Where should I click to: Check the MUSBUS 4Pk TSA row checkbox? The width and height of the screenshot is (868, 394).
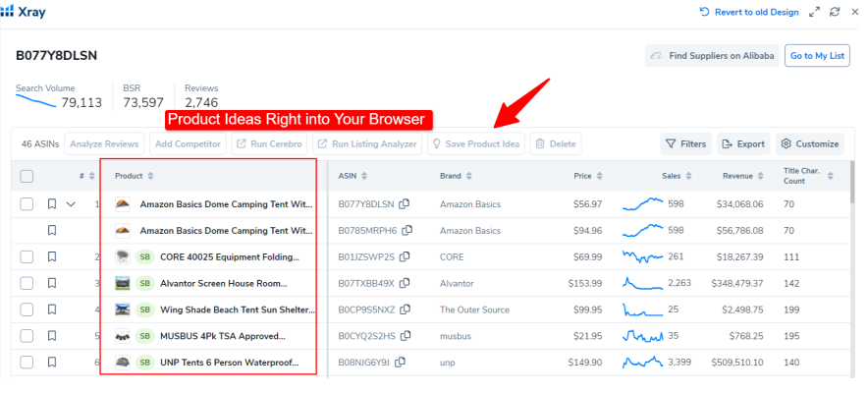tap(27, 336)
